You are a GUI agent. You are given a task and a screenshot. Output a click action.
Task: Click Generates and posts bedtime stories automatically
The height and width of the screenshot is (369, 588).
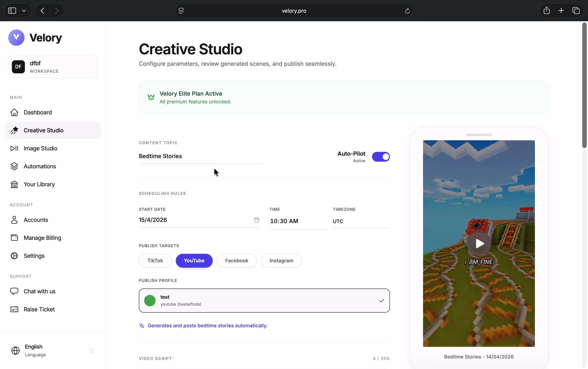pos(208,325)
